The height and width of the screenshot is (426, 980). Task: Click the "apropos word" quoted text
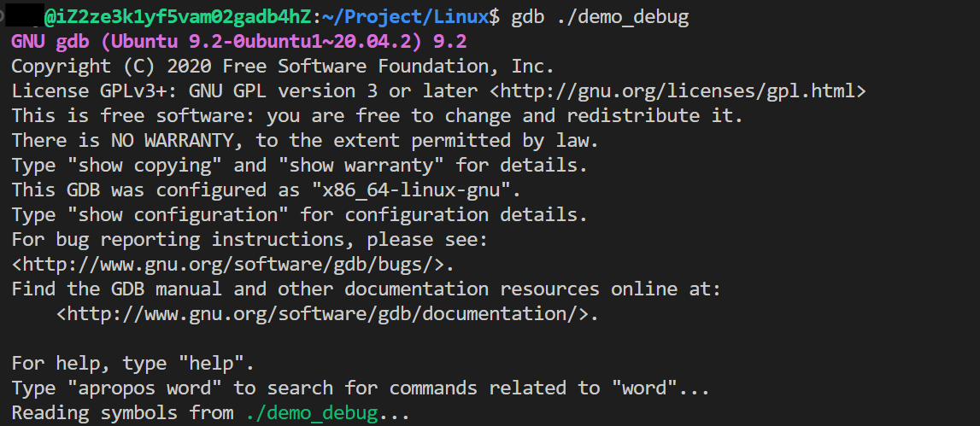pyautogui.click(x=144, y=388)
